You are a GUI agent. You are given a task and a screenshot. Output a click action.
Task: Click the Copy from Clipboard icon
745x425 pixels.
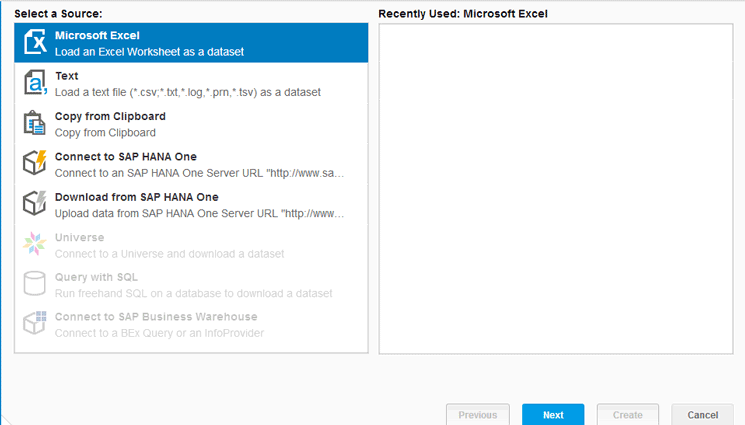pyautogui.click(x=35, y=123)
